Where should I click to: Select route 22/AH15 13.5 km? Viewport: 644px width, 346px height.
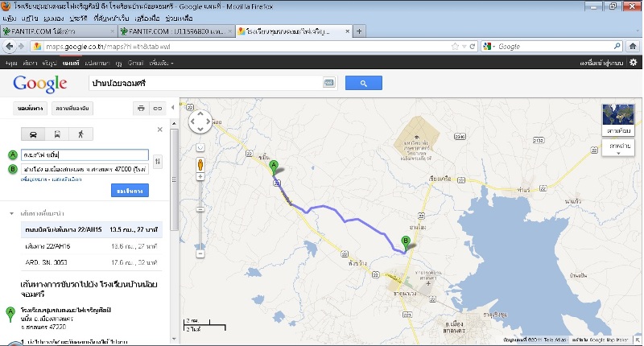click(92, 229)
